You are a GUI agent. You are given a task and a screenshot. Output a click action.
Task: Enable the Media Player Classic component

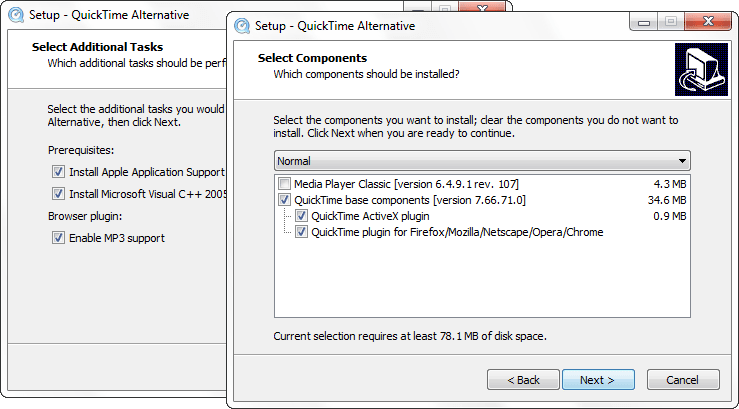[284, 184]
